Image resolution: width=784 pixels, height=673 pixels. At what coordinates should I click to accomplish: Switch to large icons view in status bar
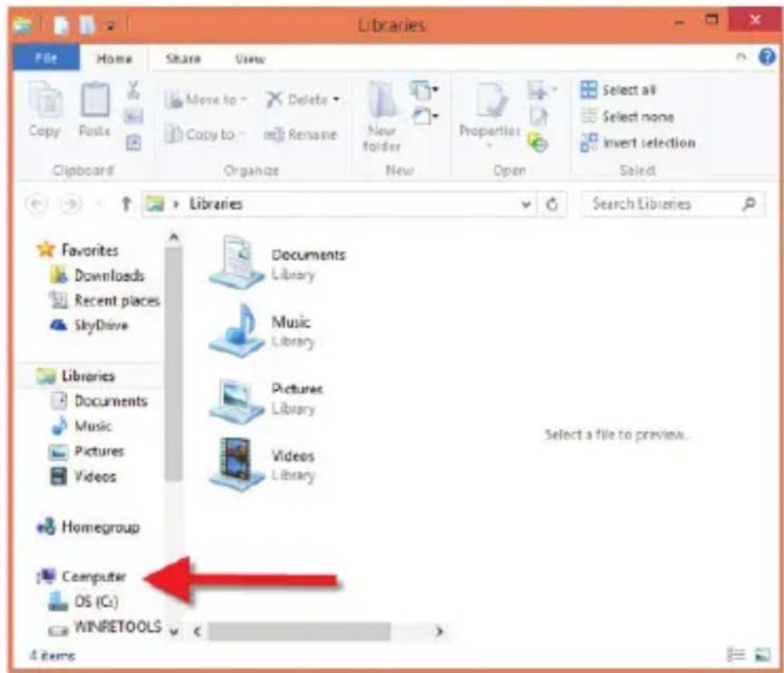click(x=762, y=654)
